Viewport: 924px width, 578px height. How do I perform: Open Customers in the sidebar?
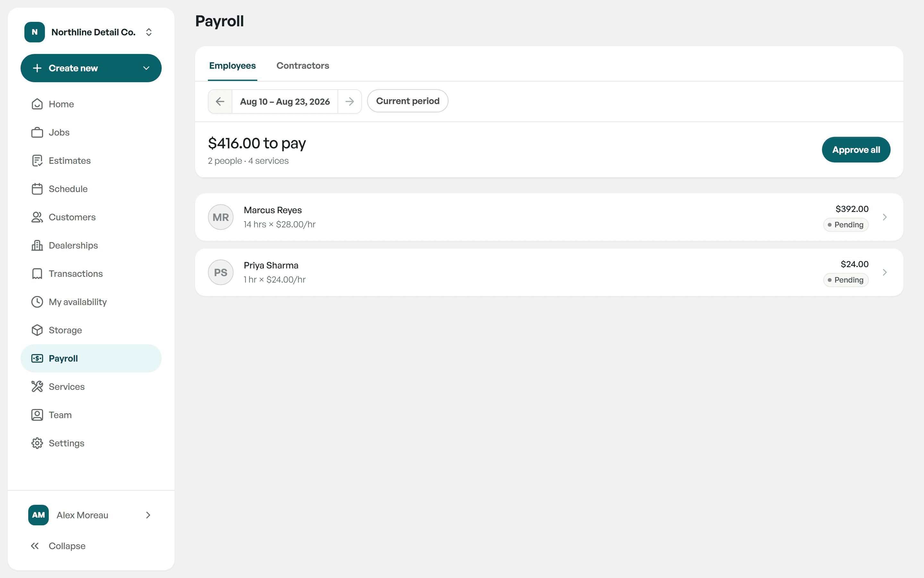coord(91,217)
